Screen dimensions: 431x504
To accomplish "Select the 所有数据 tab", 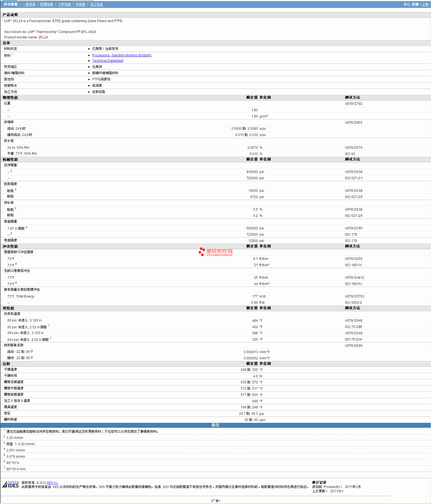I will pos(11,4).
